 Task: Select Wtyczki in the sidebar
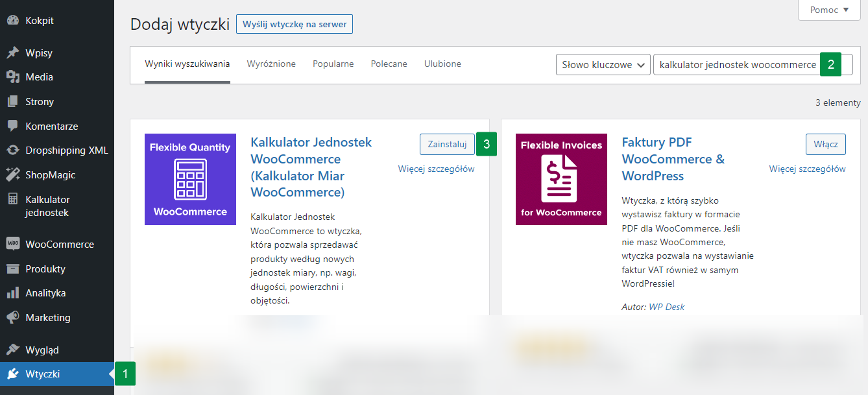click(x=57, y=374)
